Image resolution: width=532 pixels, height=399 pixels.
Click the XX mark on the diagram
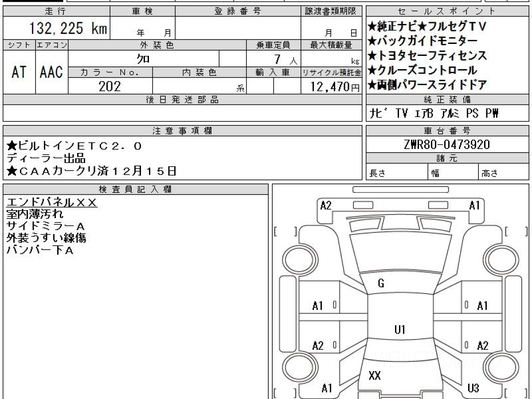(x=375, y=376)
